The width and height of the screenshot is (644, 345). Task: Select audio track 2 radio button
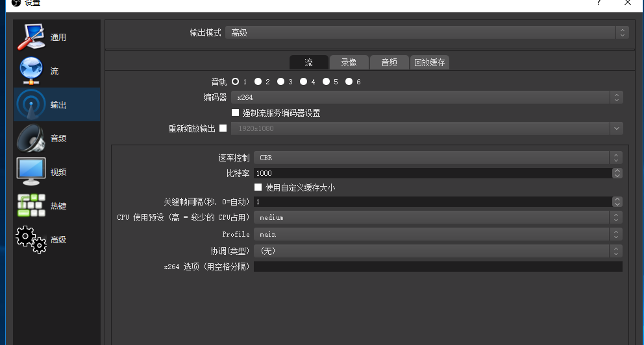258,82
